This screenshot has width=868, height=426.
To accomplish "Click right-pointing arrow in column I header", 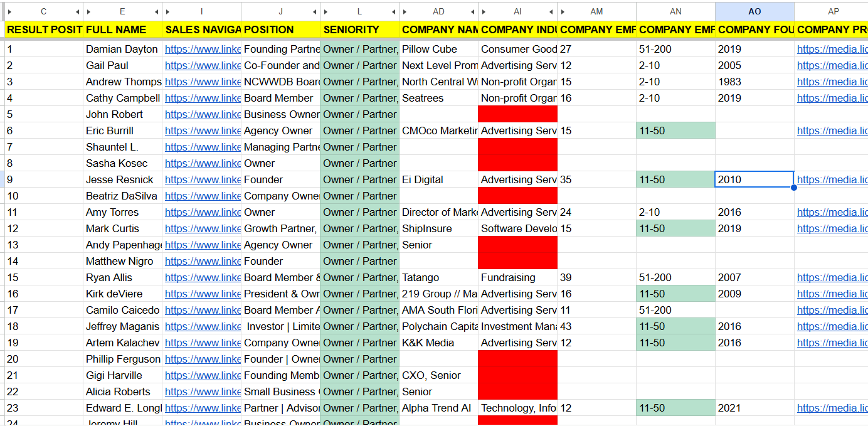I will pyautogui.click(x=167, y=12).
